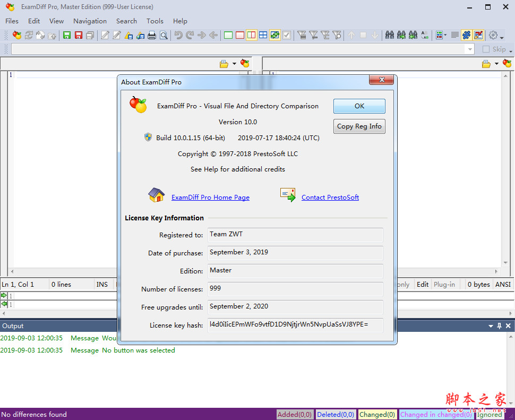Toggle syntax highlighting paintbrush button
The height and width of the screenshot is (420, 515).
point(478,35)
